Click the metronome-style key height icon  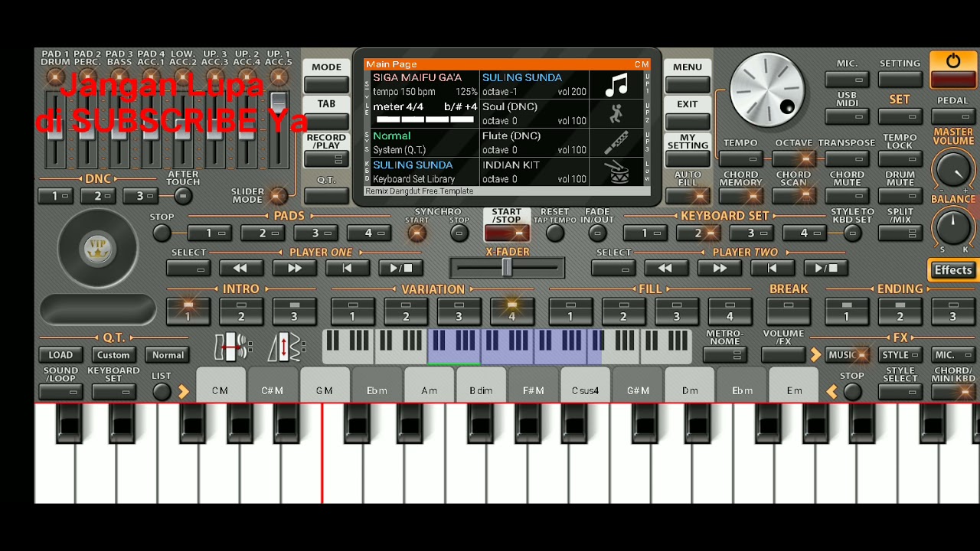click(286, 347)
